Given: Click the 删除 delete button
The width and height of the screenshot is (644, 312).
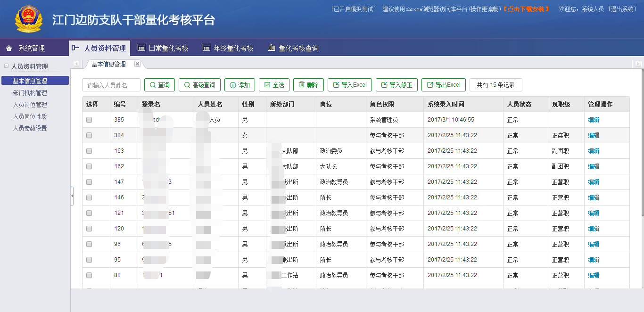Looking at the screenshot, I should 308,85.
